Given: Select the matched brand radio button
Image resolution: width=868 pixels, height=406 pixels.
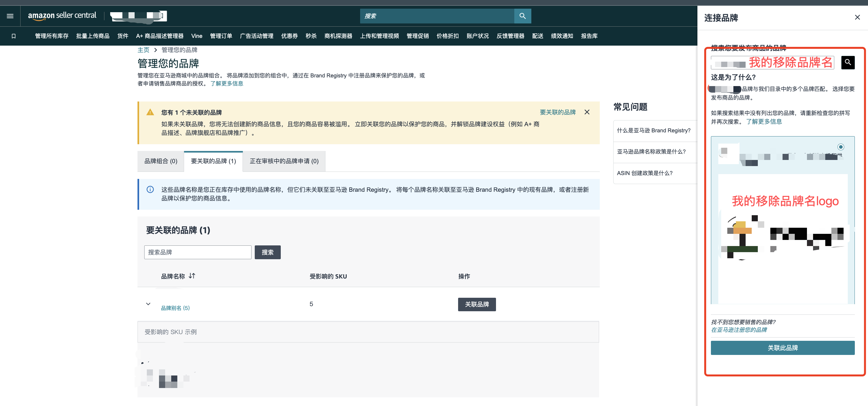Looking at the screenshot, I should 840,147.
